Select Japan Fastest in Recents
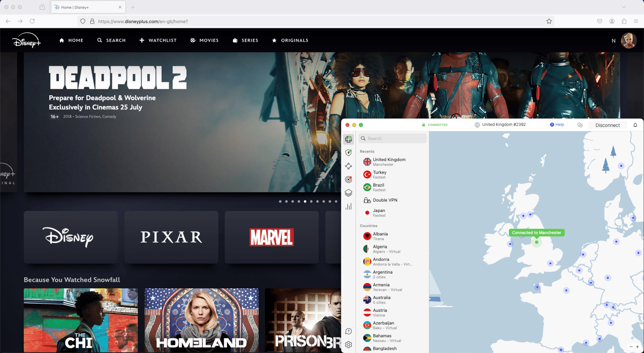 [x=392, y=213]
